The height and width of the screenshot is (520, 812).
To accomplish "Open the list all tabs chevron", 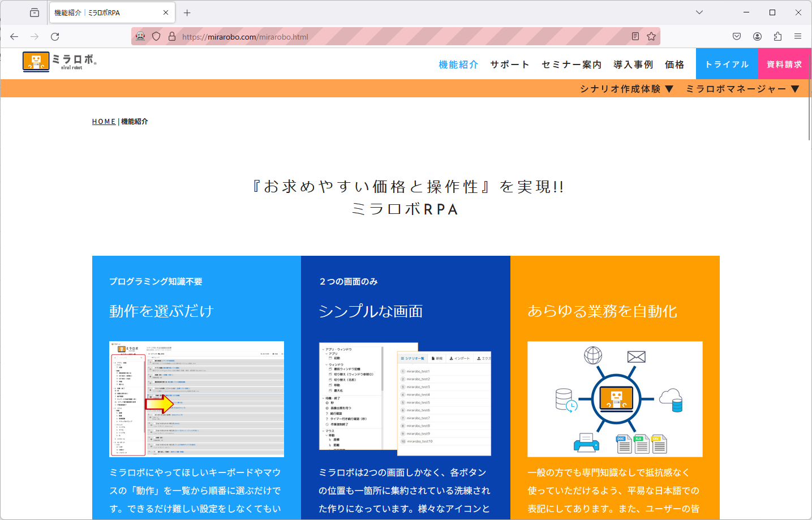I will [x=699, y=12].
